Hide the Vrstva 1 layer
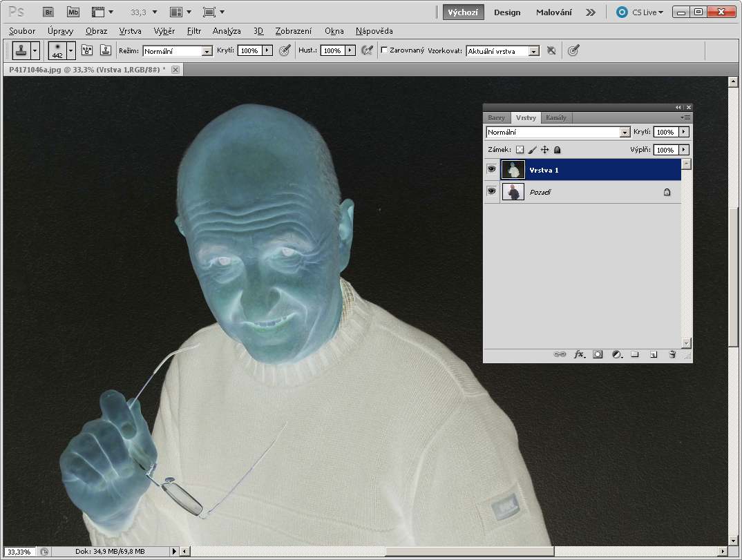742x560 pixels. point(491,169)
